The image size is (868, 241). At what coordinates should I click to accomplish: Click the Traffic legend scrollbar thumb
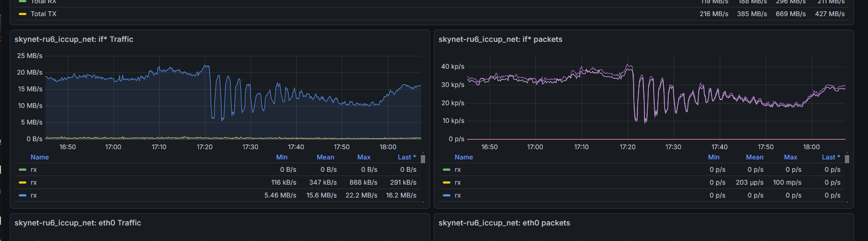click(x=423, y=159)
